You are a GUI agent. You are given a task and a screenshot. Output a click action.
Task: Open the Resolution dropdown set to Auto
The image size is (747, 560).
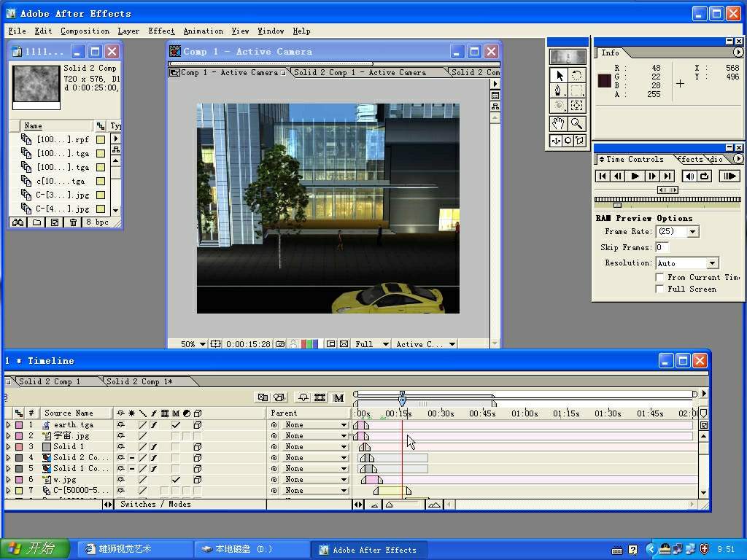click(x=712, y=263)
